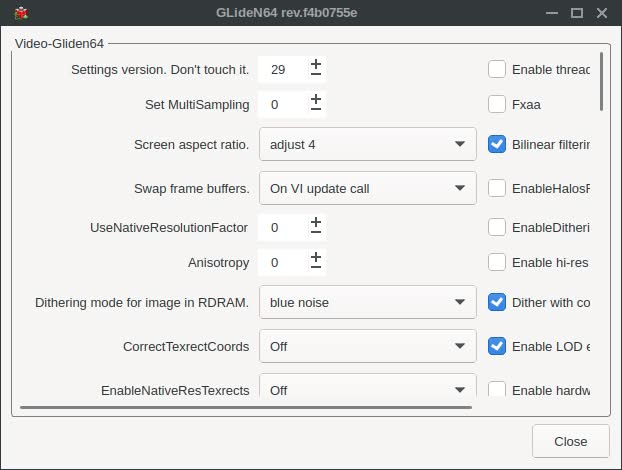Click the GLideN64 app icon in title bar
The width and height of the screenshot is (622, 470).
[20, 13]
